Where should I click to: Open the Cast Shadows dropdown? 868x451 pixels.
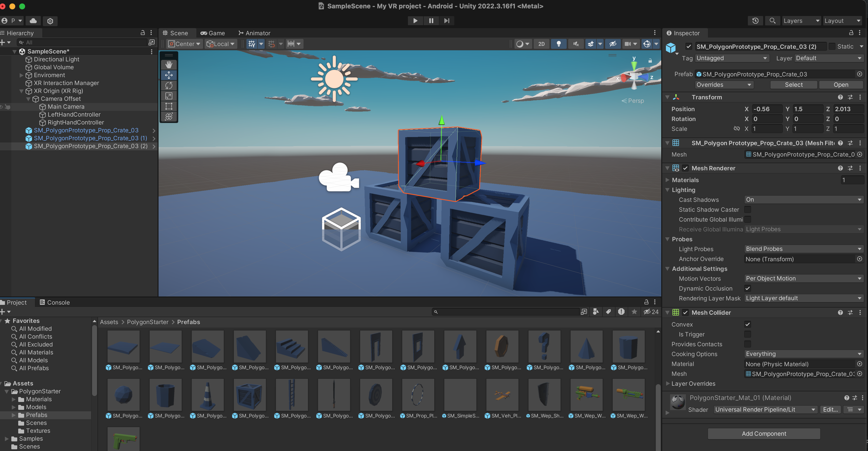point(803,200)
